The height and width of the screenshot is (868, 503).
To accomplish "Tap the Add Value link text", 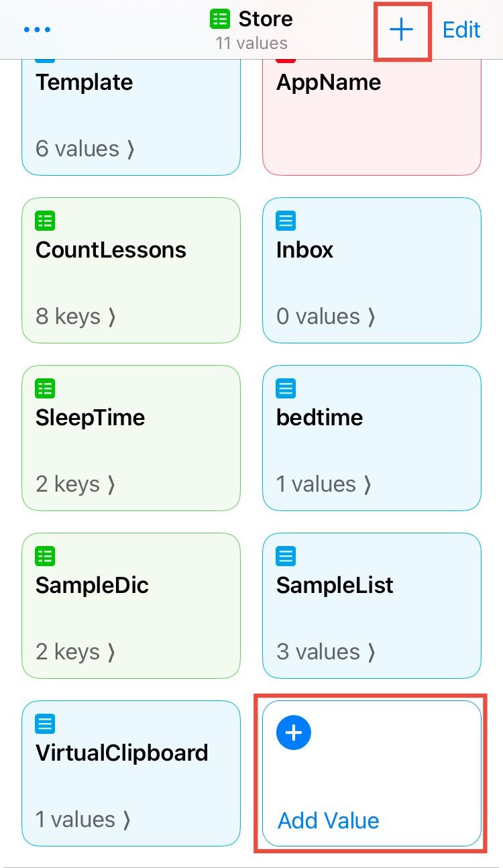I will coord(329,820).
